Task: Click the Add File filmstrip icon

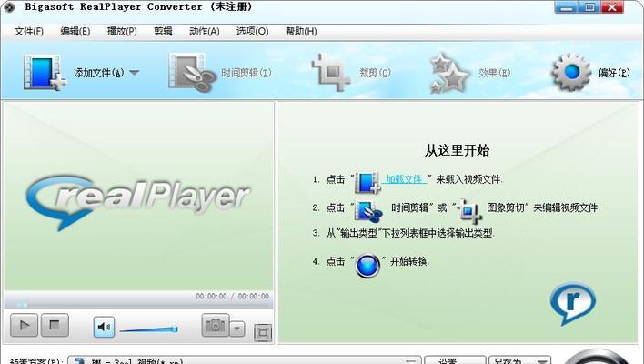Action: pos(45,72)
